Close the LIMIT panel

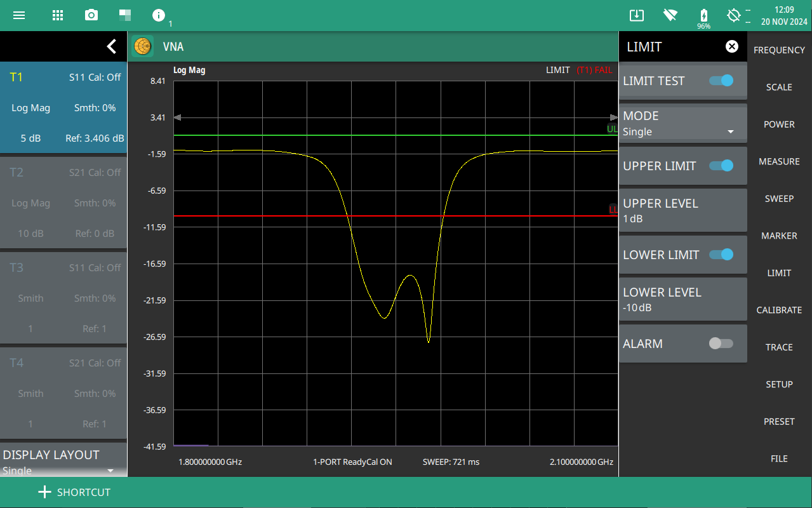pyautogui.click(x=732, y=46)
